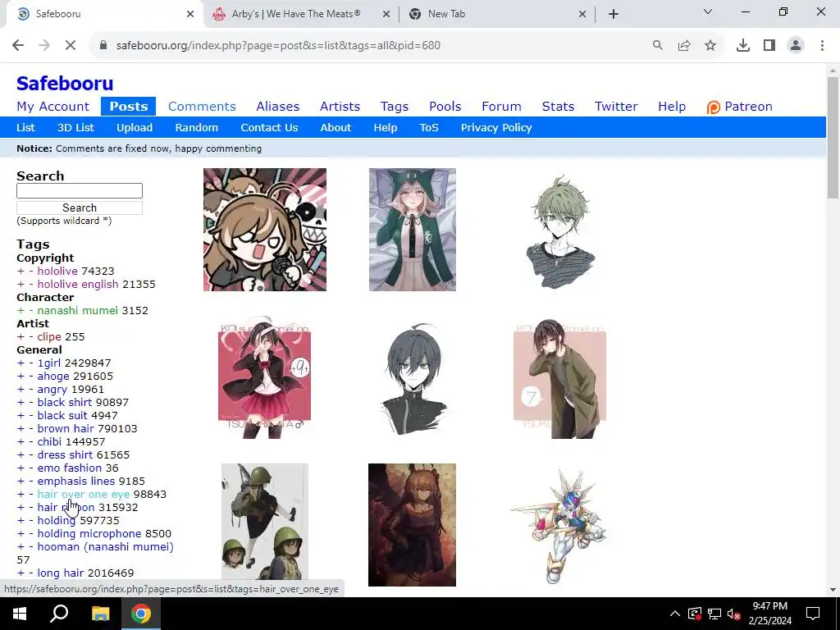This screenshot has height=630, width=840.
Task: Select the clipe artist tag
Action: (x=49, y=337)
